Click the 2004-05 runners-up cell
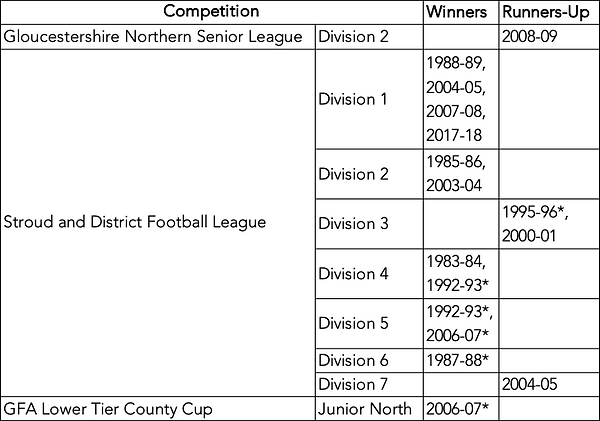 549,384
